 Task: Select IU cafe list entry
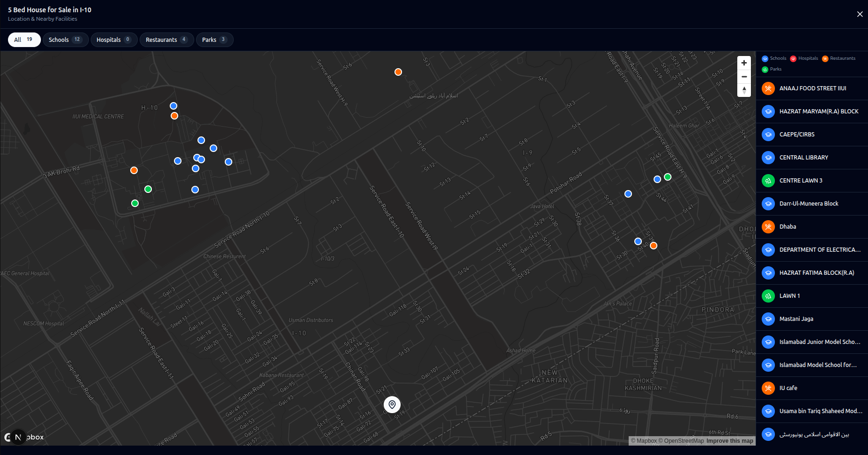point(812,388)
